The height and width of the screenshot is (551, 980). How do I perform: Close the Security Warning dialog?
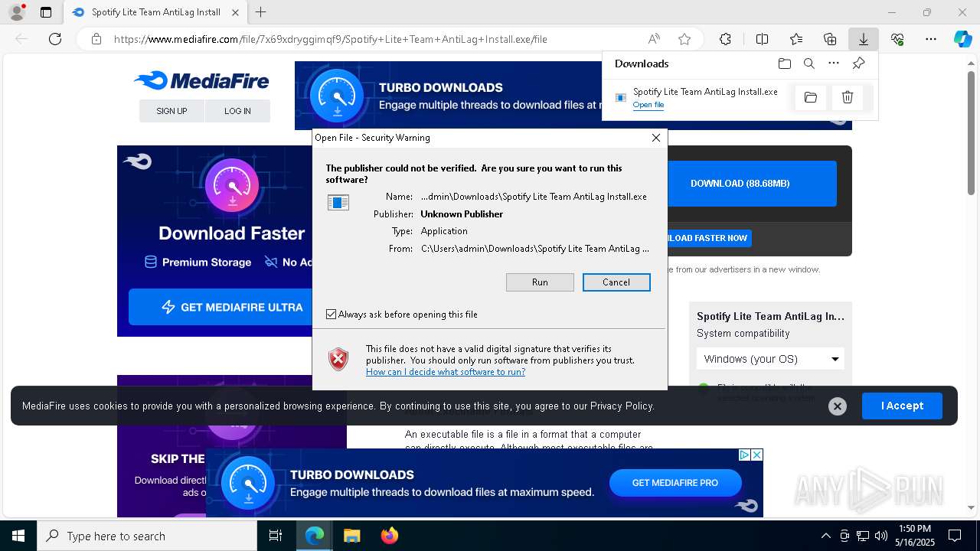pyautogui.click(x=655, y=138)
